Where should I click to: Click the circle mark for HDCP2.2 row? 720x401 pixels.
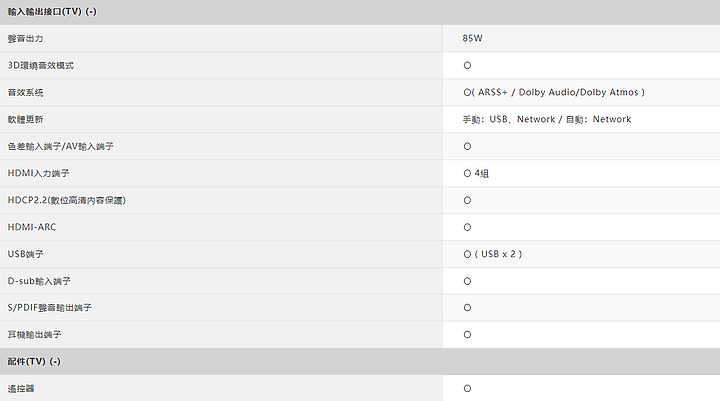467,200
